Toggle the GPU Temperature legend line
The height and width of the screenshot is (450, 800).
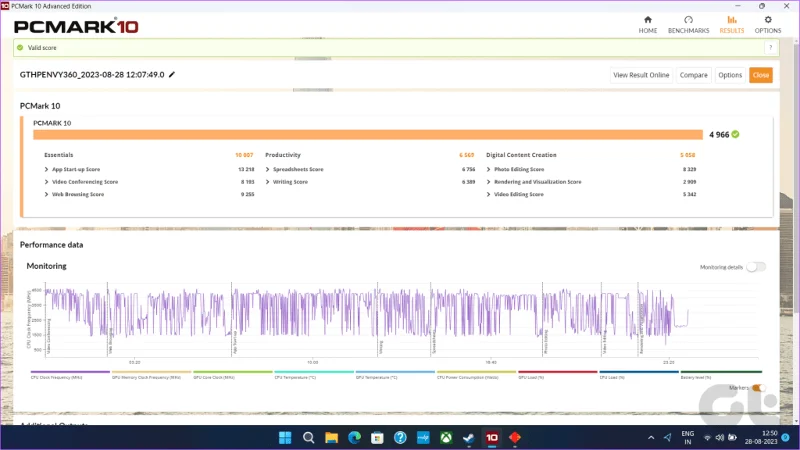pos(395,372)
